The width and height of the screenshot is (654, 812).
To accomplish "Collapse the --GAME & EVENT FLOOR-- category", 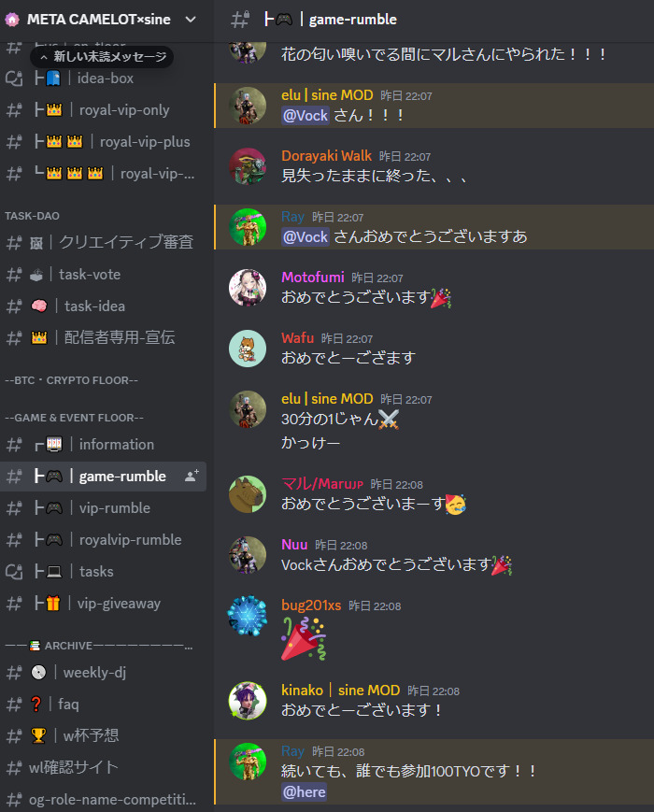I will pyautogui.click(x=74, y=418).
